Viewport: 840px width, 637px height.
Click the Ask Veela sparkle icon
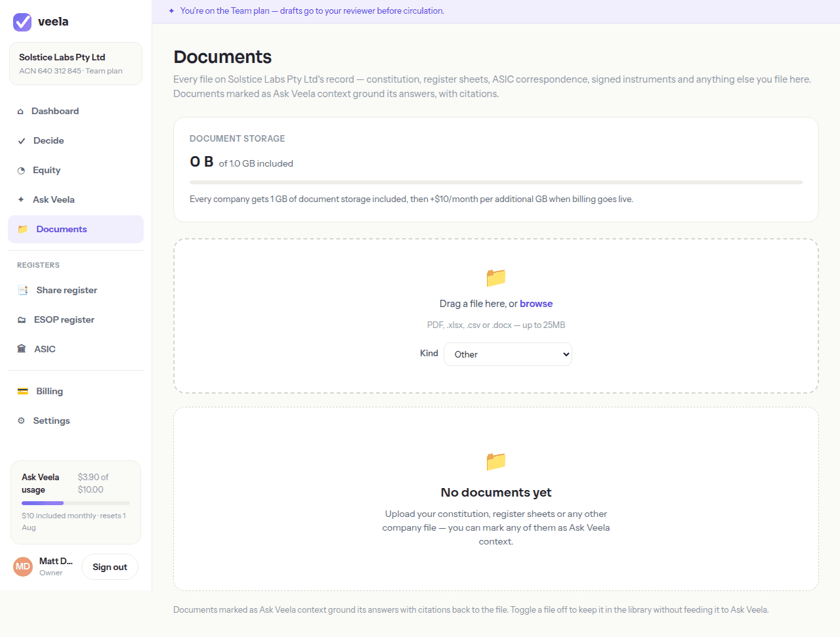pos(21,199)
